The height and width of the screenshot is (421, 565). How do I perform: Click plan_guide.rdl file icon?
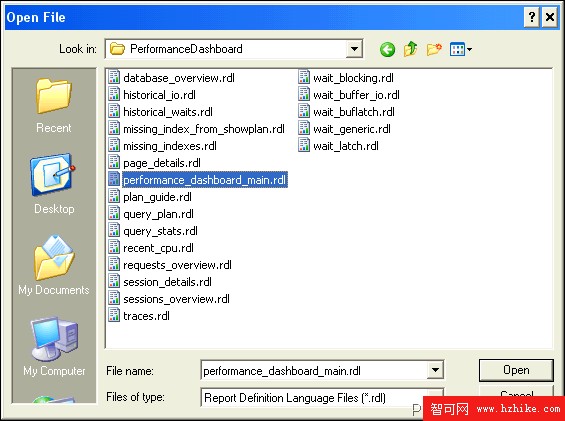(114, 196)
